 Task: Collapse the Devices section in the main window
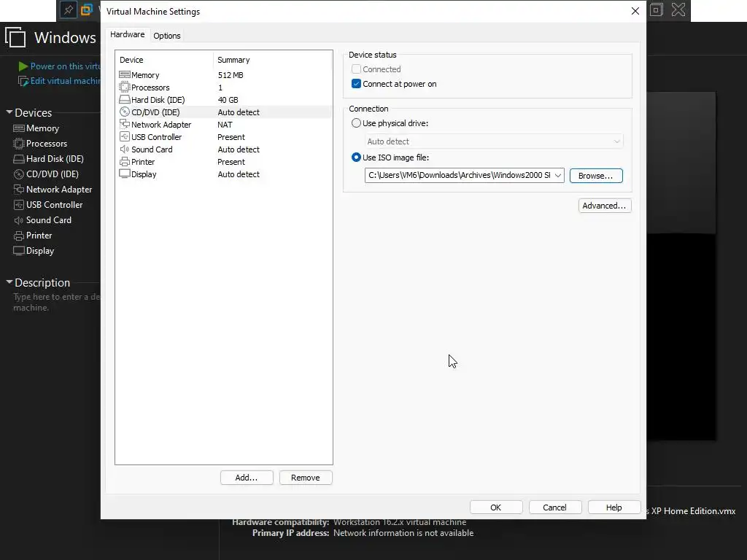[x=9, y=112]
